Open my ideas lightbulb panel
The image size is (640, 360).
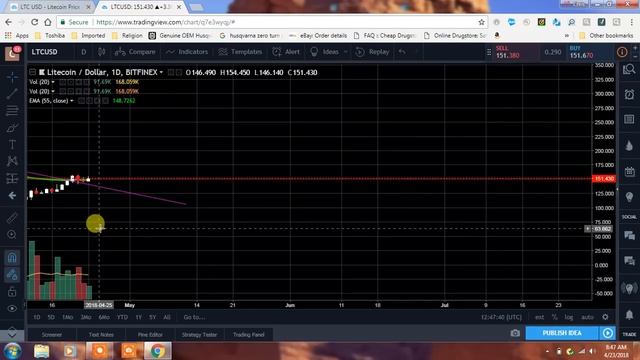pyautogui.click(x=629, y=197)
